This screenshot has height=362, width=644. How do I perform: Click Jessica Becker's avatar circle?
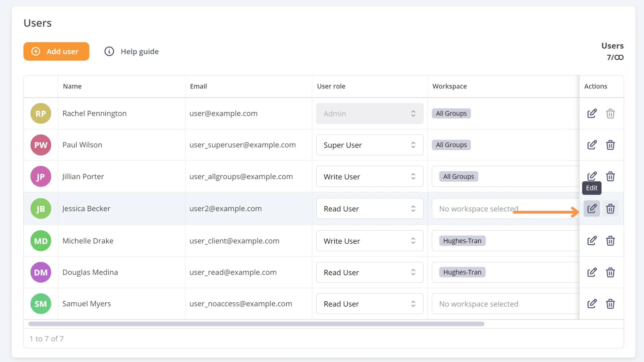pyautogui.click(x=41, y=208)
